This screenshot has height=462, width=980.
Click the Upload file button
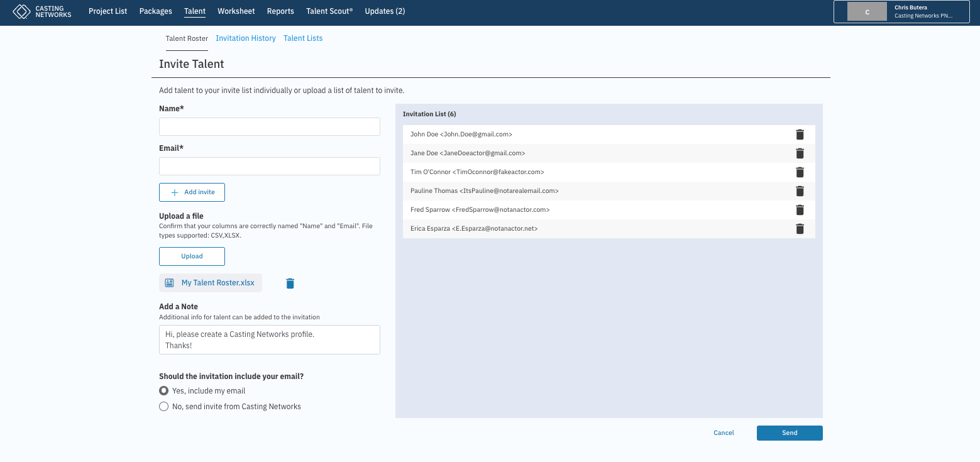[192, 256]
